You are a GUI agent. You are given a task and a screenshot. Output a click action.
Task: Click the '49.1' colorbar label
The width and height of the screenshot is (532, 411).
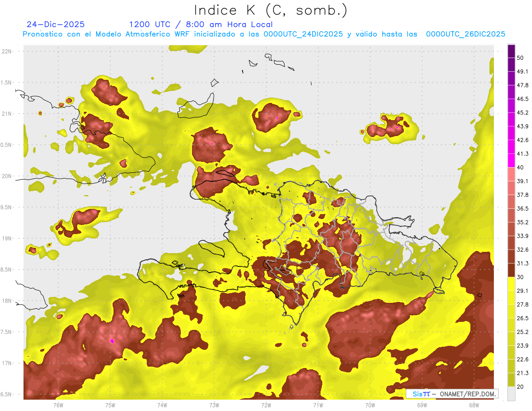(x=523, y=71)
